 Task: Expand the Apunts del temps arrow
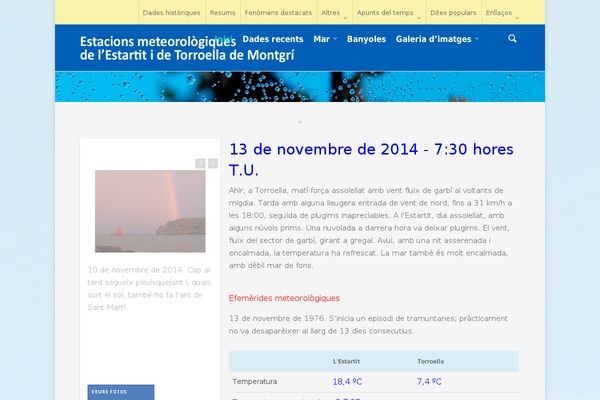pyautogui.click(x=419, y=18)
